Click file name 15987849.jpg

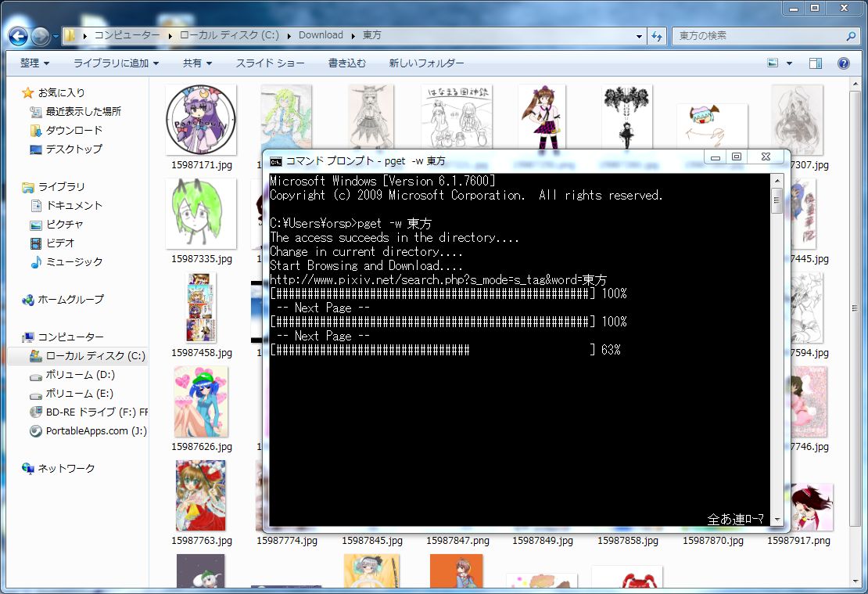click(x=543, y=541)
